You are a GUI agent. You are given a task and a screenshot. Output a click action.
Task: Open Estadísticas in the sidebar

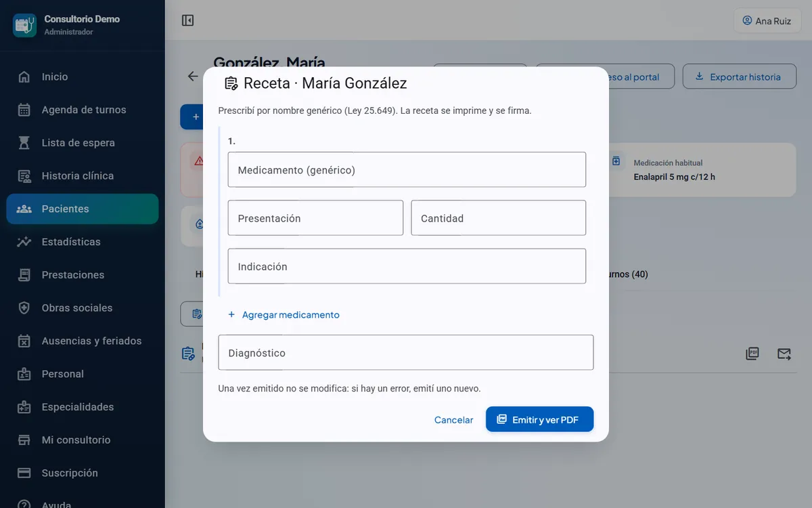[83, 242]
